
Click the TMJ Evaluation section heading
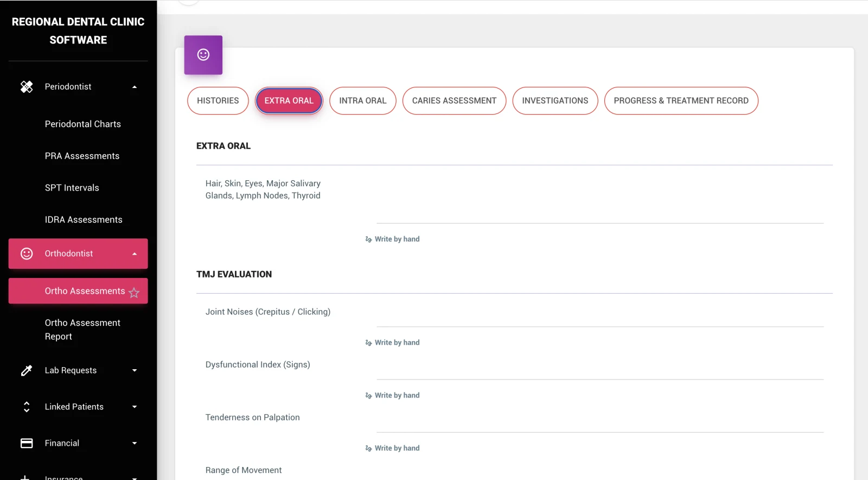pos(234,275)
